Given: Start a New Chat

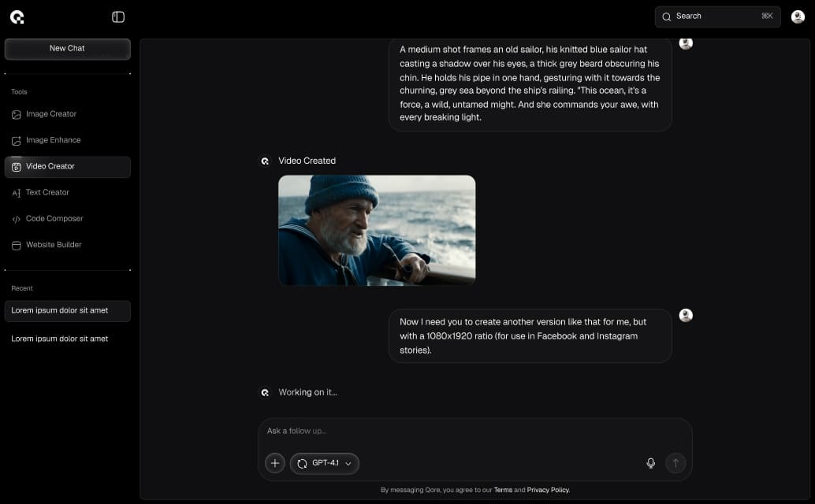Looking at the screenshot, I should 67,49.
